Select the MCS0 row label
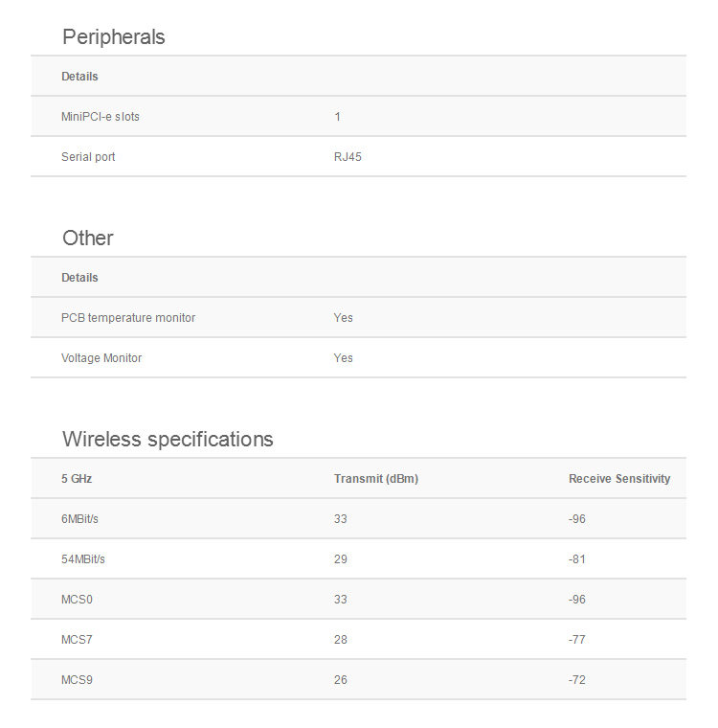This screenshot has height=728, width=718. [x=77, y=600]
